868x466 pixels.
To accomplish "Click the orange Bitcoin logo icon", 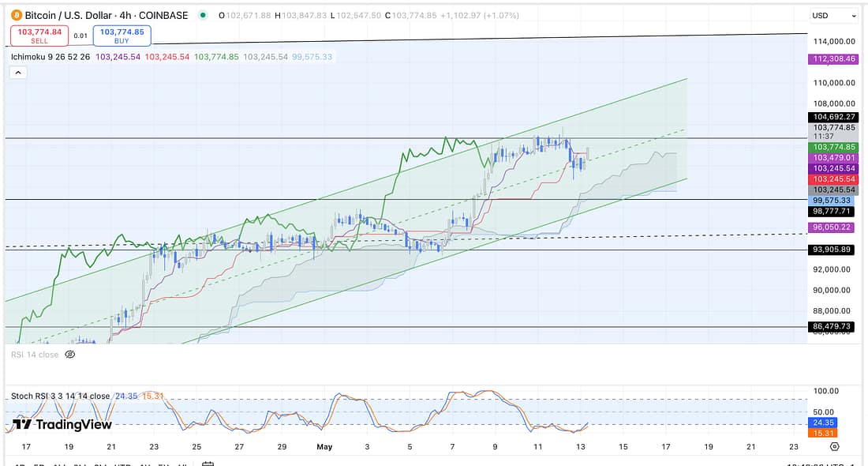I will (17, 15).
